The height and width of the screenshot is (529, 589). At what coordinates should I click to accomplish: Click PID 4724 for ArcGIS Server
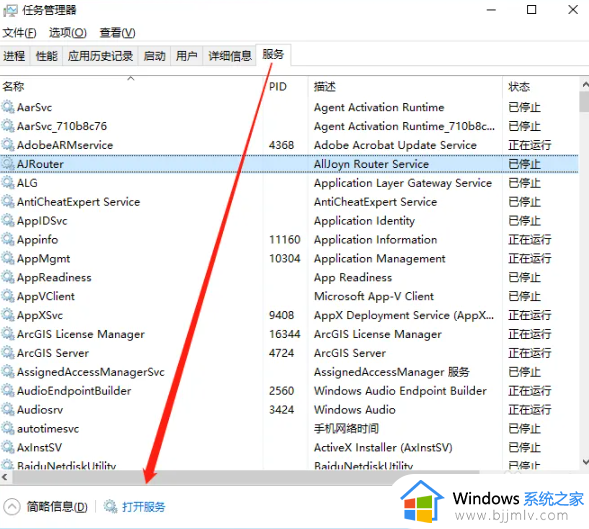coord(281,353)
